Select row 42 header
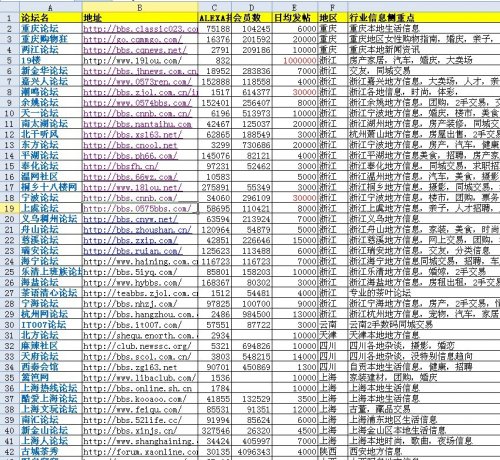This screenshot has height=460, width=500. click(9, 452)
